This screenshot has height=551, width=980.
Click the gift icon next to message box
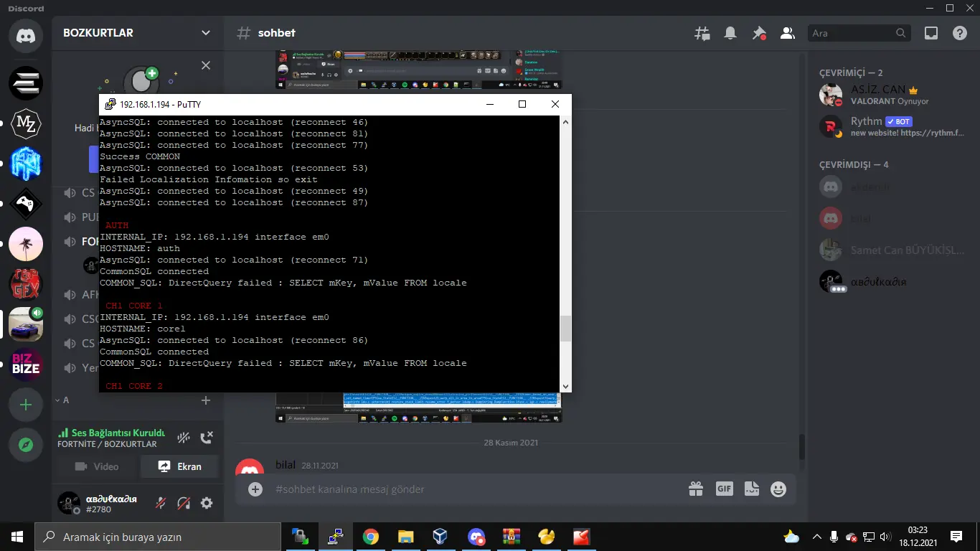point(696,489)
